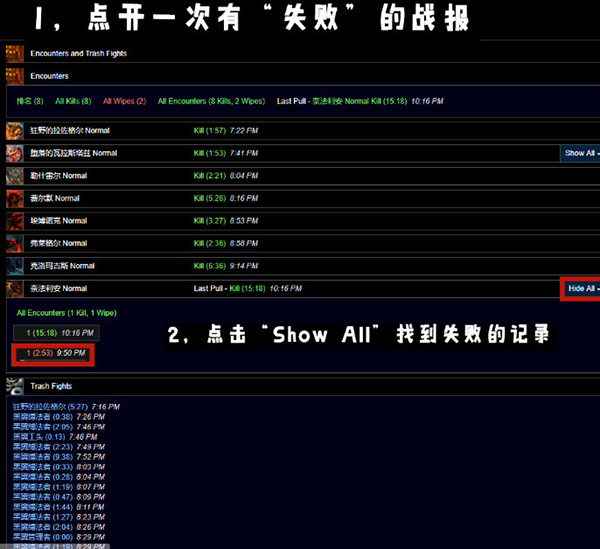Select the All Kills (8) filter tab
This screenshot has width=600, height=549.
(73, 101)
